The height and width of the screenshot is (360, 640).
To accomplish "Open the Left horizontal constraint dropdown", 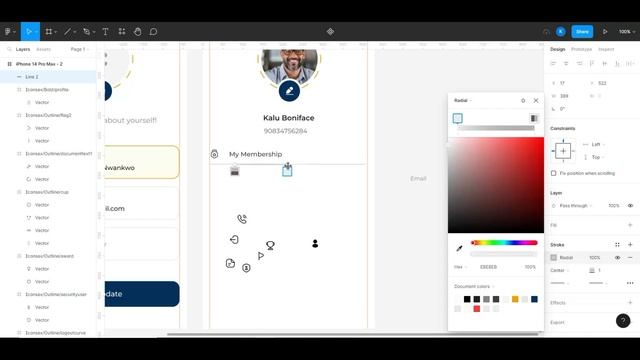I will [x=598, y=144].
